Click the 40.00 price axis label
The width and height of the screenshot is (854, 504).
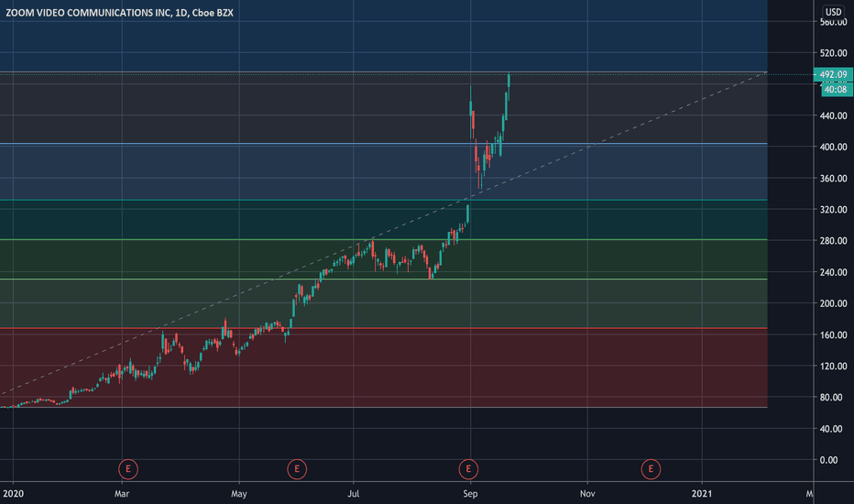click(831, 429)
